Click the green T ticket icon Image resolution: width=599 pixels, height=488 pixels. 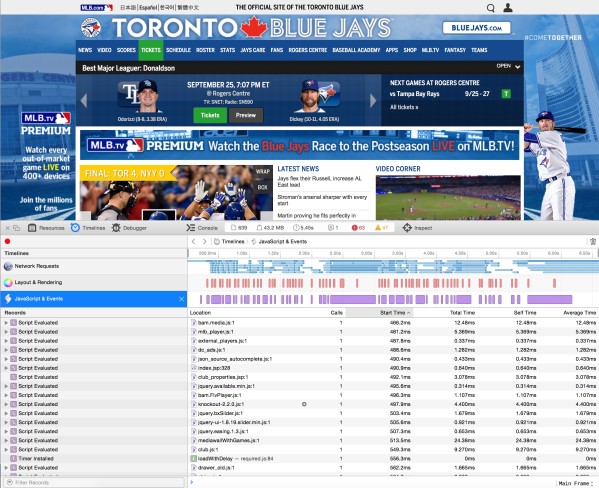coord(506,94)
